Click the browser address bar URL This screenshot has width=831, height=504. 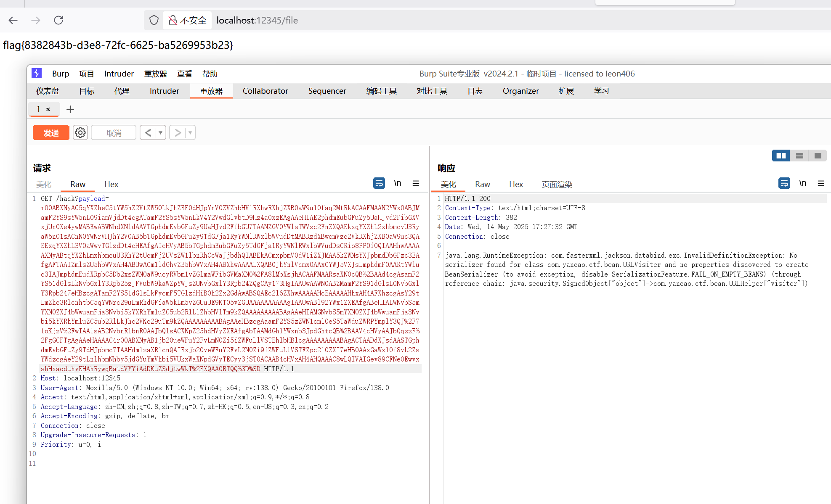[x=257, y=20]
